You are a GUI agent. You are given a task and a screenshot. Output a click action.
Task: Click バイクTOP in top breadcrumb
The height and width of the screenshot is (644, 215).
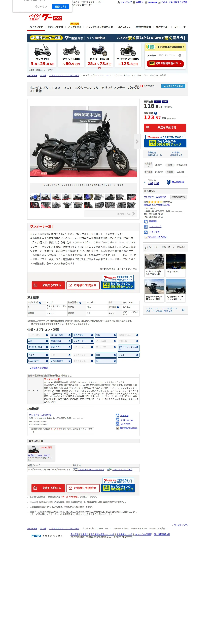tap(32, 76)
